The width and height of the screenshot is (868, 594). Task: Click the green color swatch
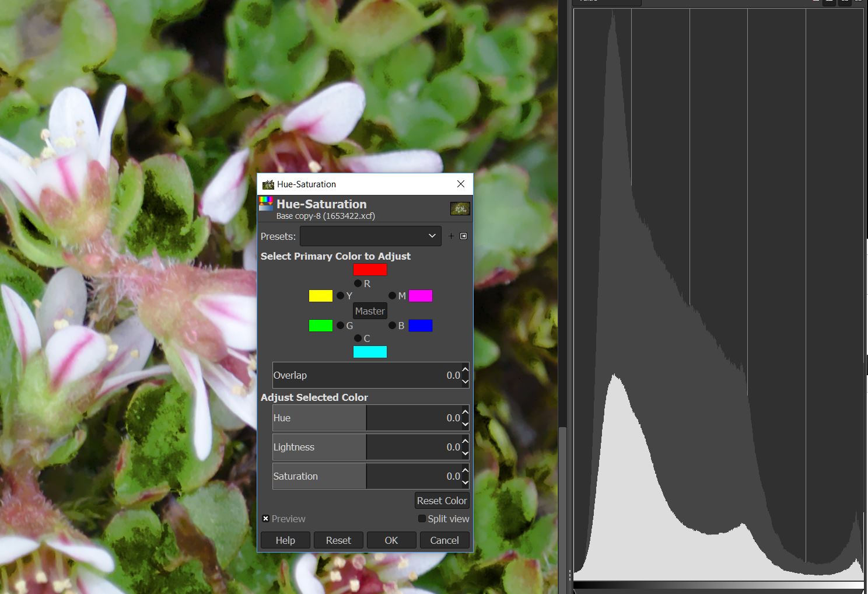pos(321,326)
